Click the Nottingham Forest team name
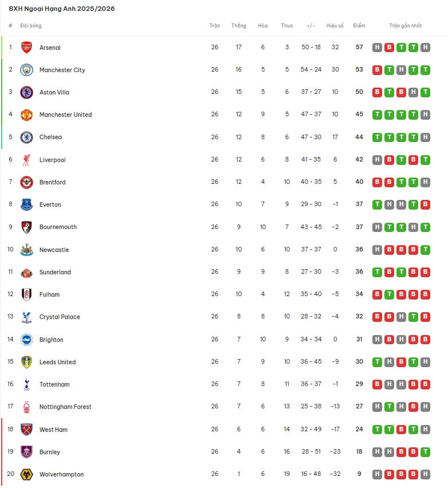Screen dimensions: 448x488 [x=65, y=407]
